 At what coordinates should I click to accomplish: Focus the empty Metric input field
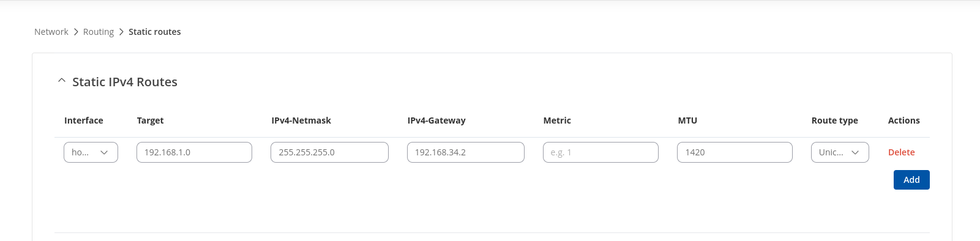coord(600,152)
